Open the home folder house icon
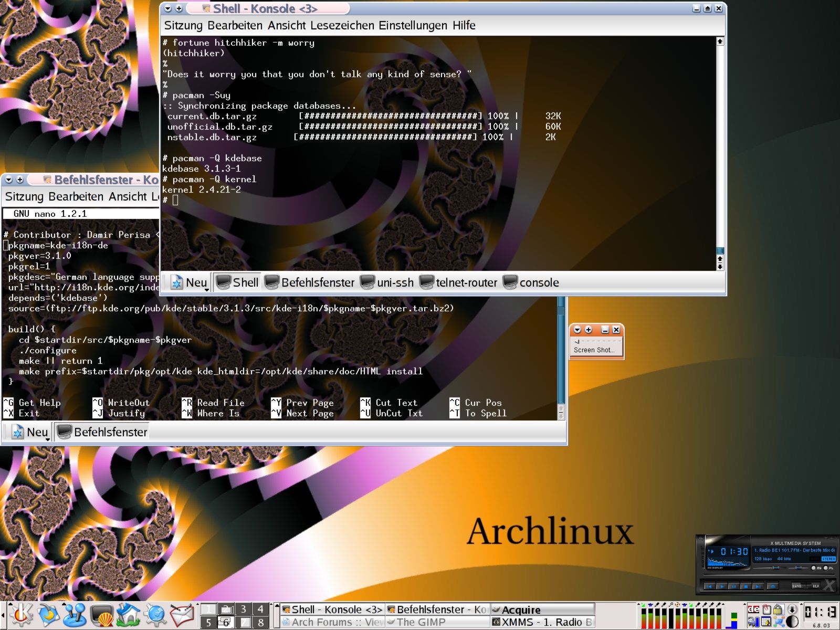 pyautogui.click(x=128, y=615)
